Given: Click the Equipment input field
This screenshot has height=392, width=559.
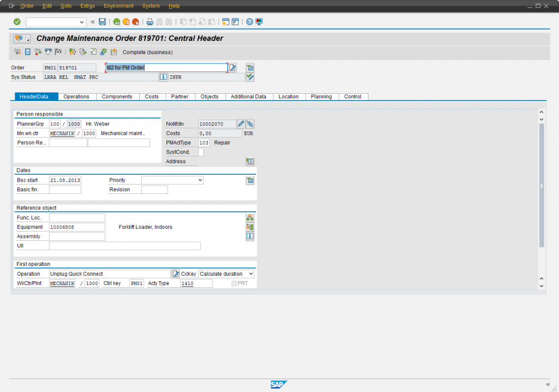Looking at the screenshot, I should click(x=76, y=227).
